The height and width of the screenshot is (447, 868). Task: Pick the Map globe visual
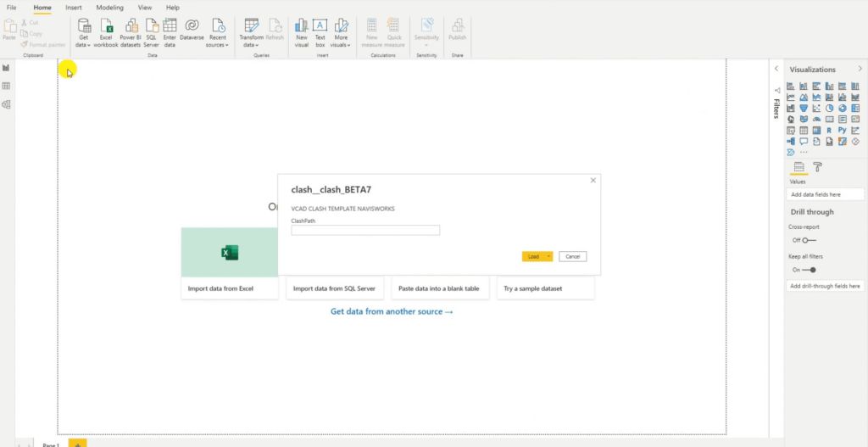(x=791, y=119)
